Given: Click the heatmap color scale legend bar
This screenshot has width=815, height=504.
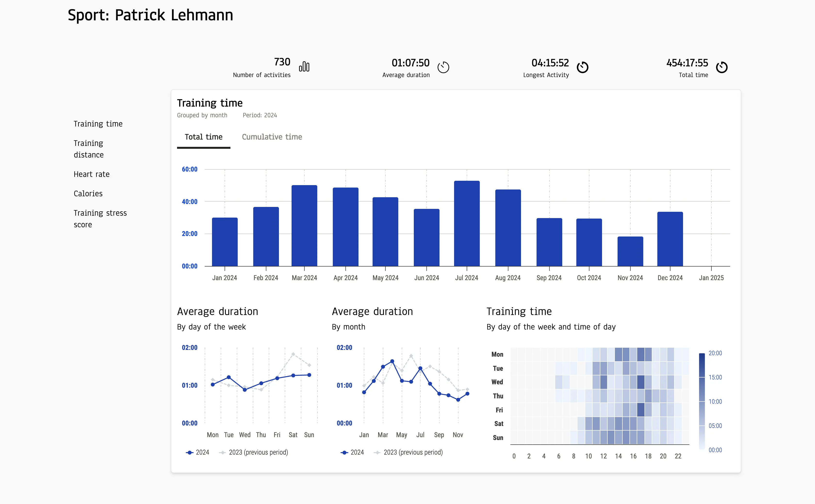Looking at the screenshot, I should (701, 401).
